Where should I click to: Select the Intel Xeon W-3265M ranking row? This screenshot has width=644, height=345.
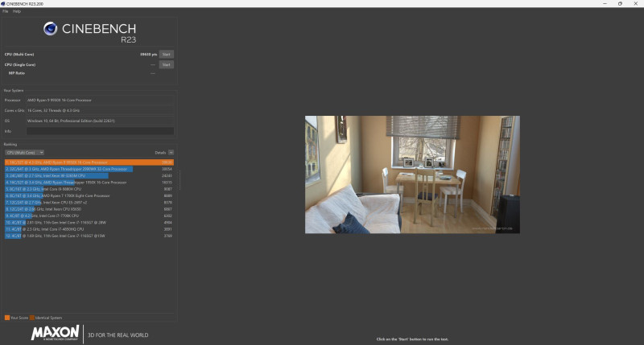click(x=89, y=175)
